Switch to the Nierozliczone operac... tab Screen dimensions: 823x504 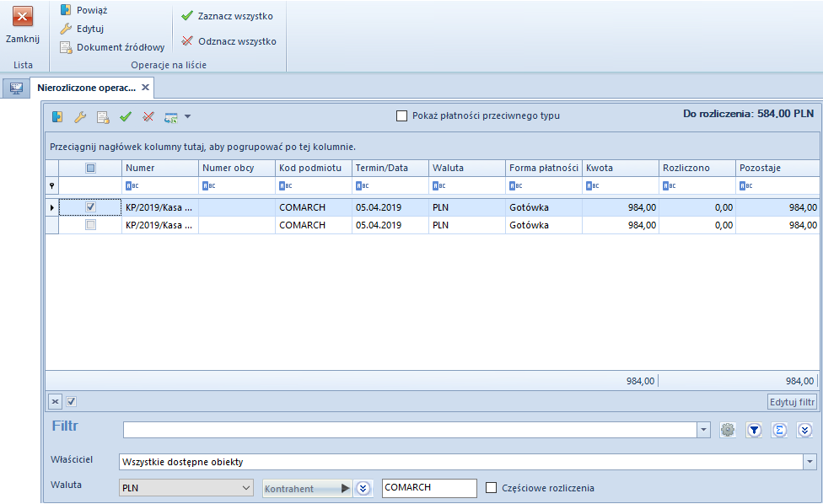(x=86, y=88)
